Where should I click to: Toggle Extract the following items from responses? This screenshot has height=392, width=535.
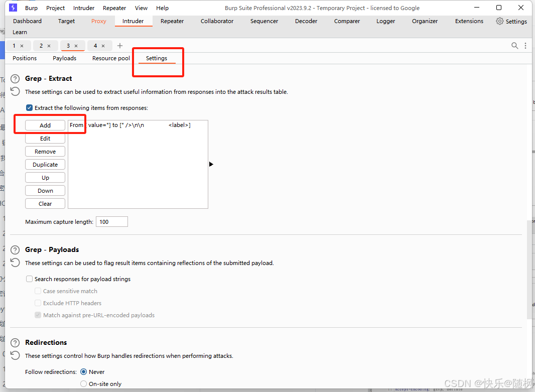(29, 108)
